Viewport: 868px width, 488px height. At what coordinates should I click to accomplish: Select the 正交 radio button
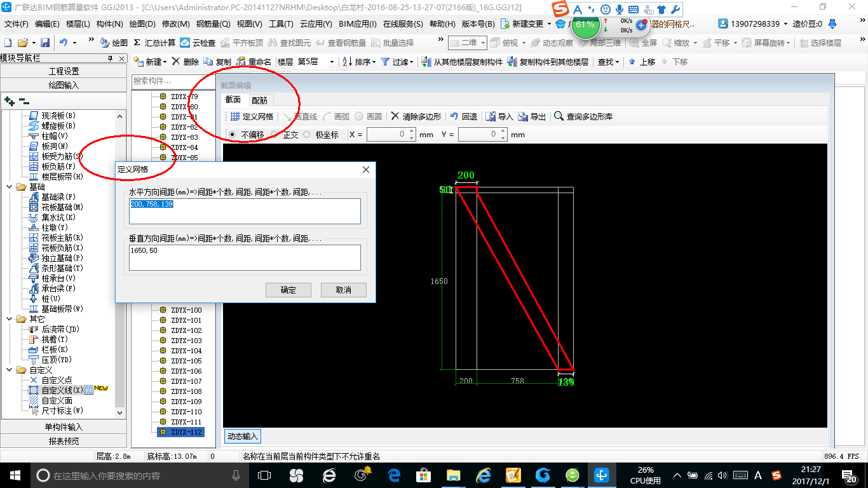[x=274, y=135]
